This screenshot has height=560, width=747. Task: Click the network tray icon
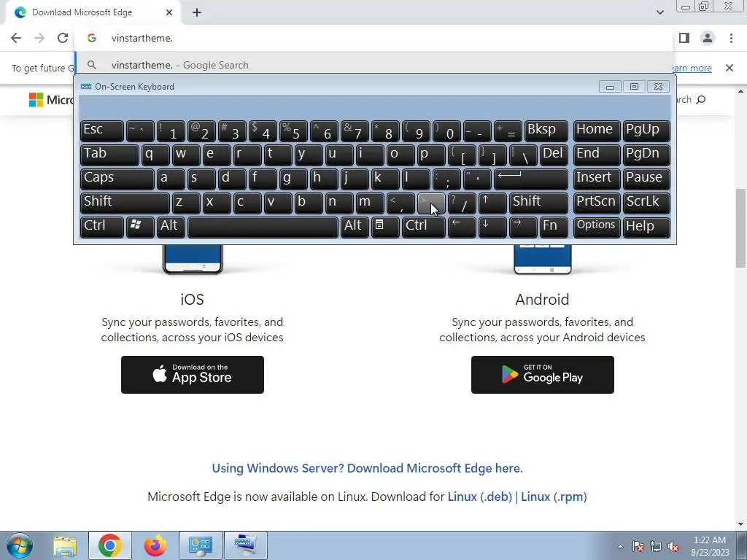(656, 546)
